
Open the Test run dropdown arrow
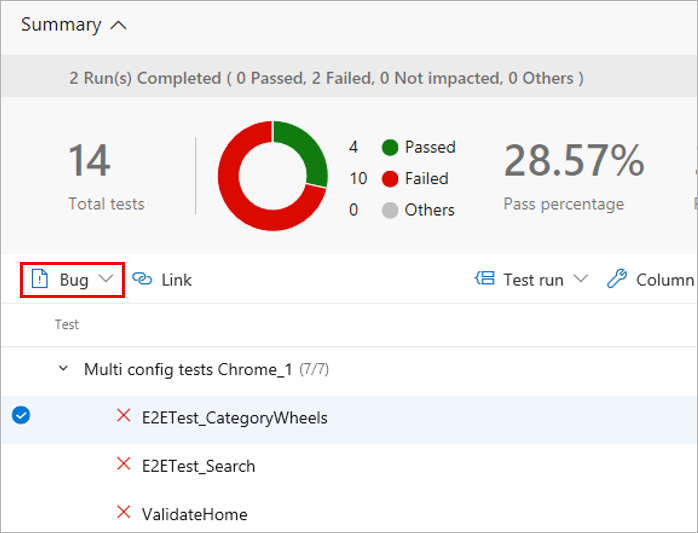click(x=580, y=279)
